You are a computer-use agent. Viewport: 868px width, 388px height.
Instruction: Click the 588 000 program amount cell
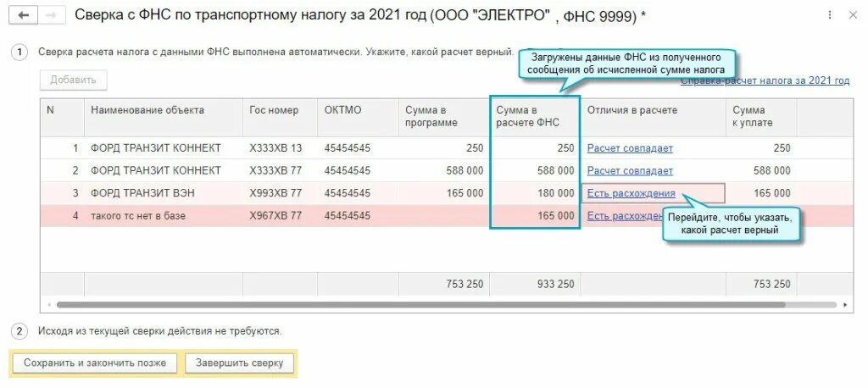coord(444,171)
